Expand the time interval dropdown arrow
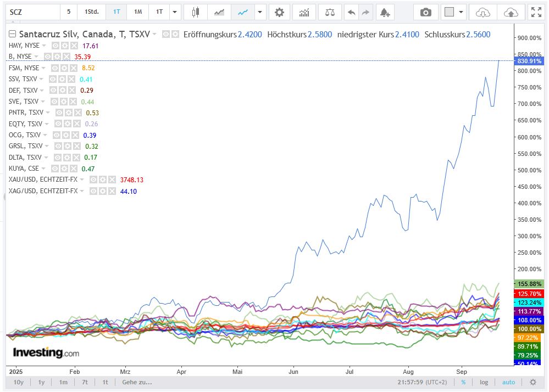 pos(175,12)
